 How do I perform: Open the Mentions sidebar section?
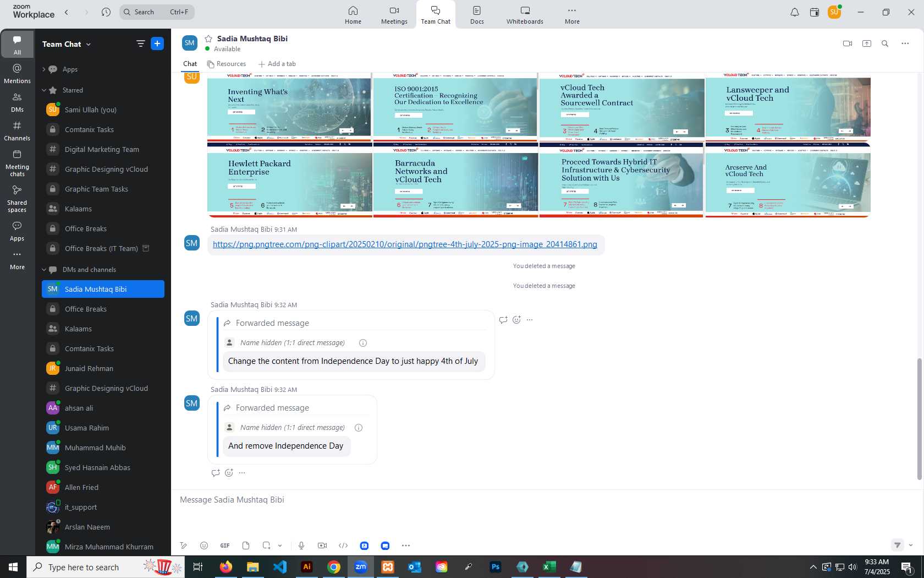pyautogui.click(x=17, y=73)
